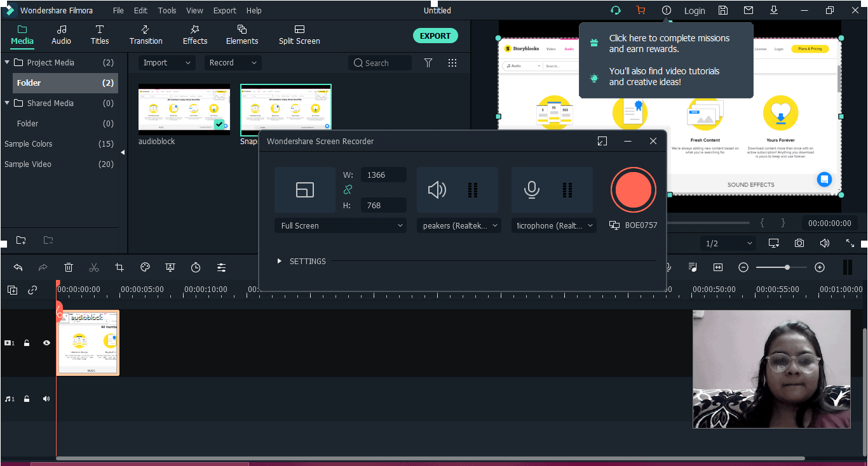Open the Speed/Duration clock icon
The width and height of the screenshot is (868, 466).
pos(196,267)
